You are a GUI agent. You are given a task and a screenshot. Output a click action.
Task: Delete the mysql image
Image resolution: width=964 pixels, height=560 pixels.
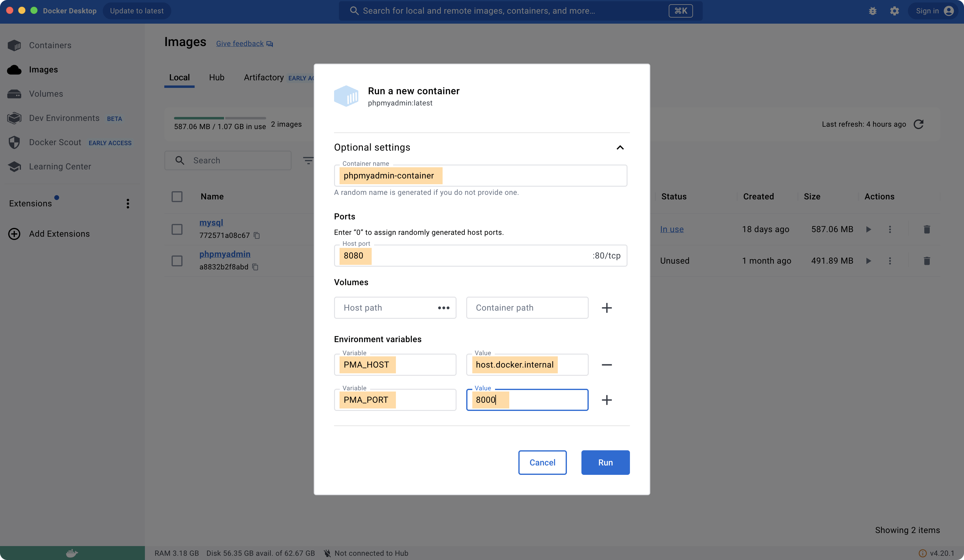[927, 229]
